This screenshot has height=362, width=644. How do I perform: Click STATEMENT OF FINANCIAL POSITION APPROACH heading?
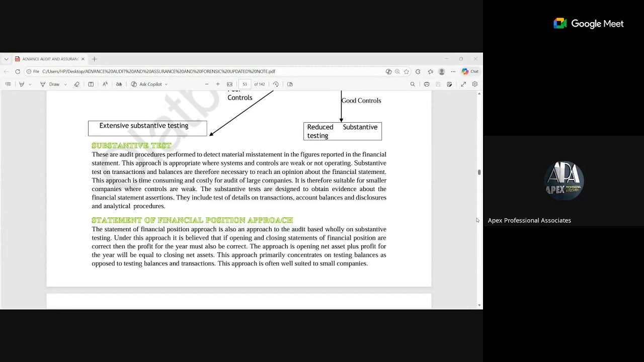pyautogui.click(x=192, y=220)
